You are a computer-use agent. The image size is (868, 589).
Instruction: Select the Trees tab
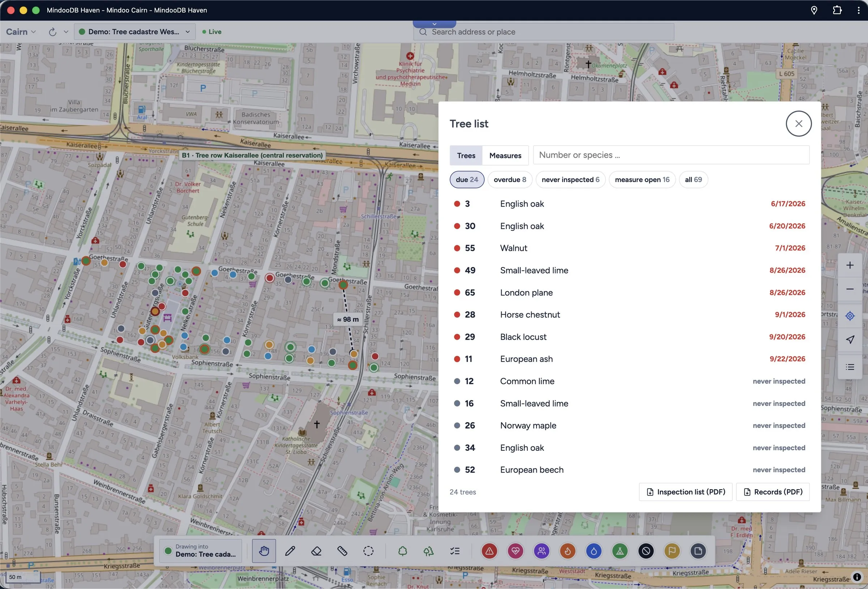tap(466, 155)
